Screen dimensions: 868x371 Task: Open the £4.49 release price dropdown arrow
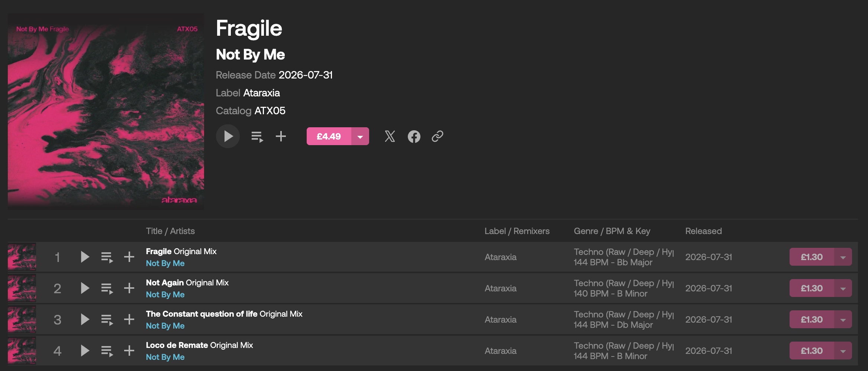tap(360, 136)
